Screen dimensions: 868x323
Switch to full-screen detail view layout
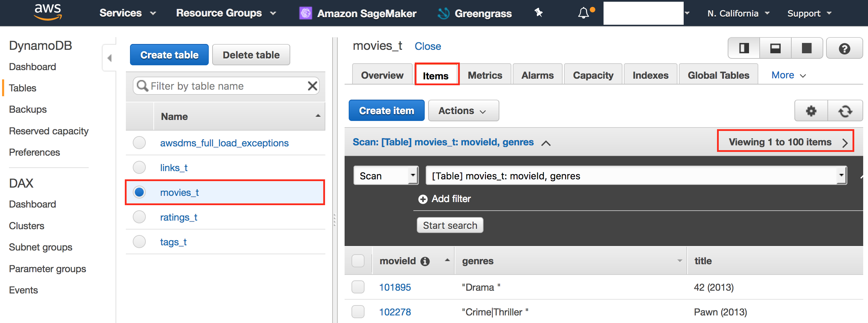click(x=807, y=48)
